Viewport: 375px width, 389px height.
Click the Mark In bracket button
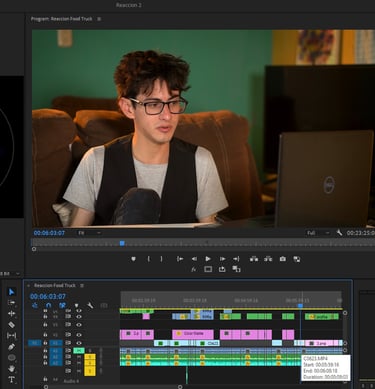coord(149,259)
